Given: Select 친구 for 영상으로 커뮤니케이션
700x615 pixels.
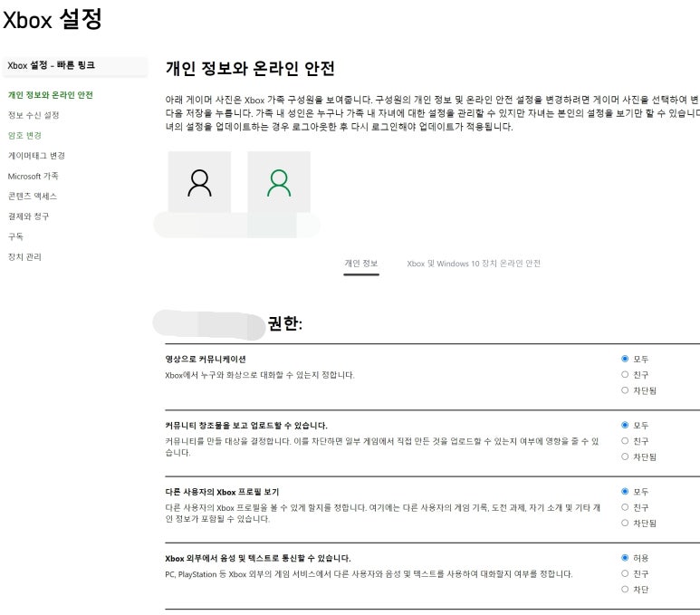Looking at the screenshot, I should pyautogui.click(x=625, y=374).
